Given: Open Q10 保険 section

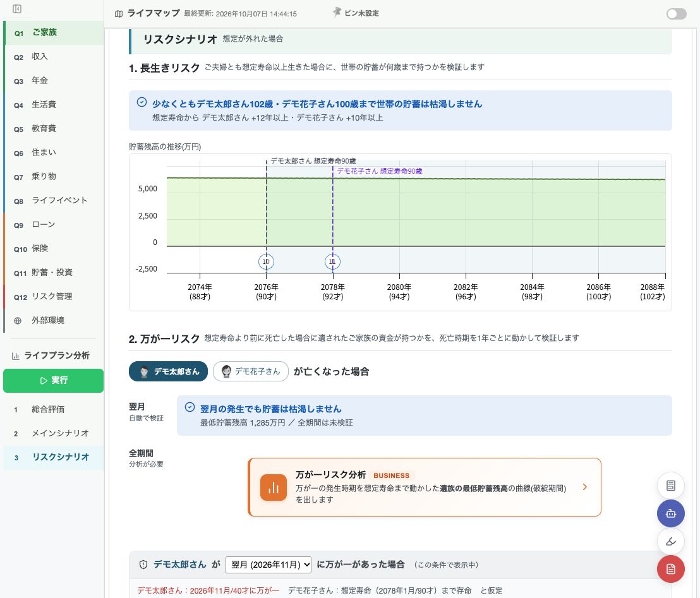Looking at the screenshot, I should 54,249.
